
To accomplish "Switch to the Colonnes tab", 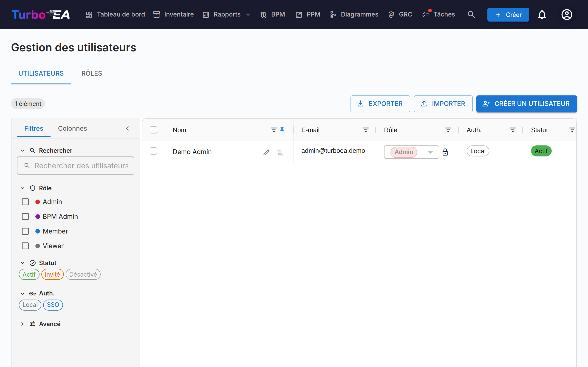I will click(x=72, y=128).
